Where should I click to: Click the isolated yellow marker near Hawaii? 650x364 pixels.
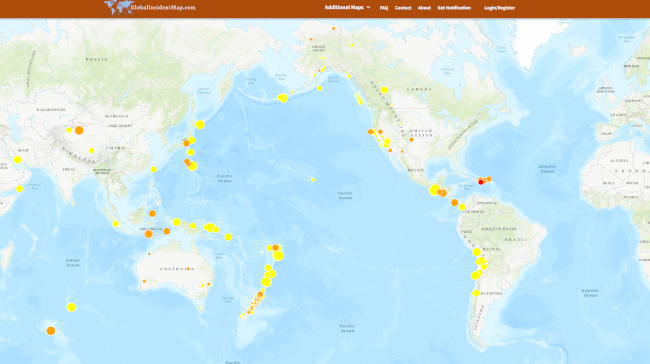coord(313,180)
